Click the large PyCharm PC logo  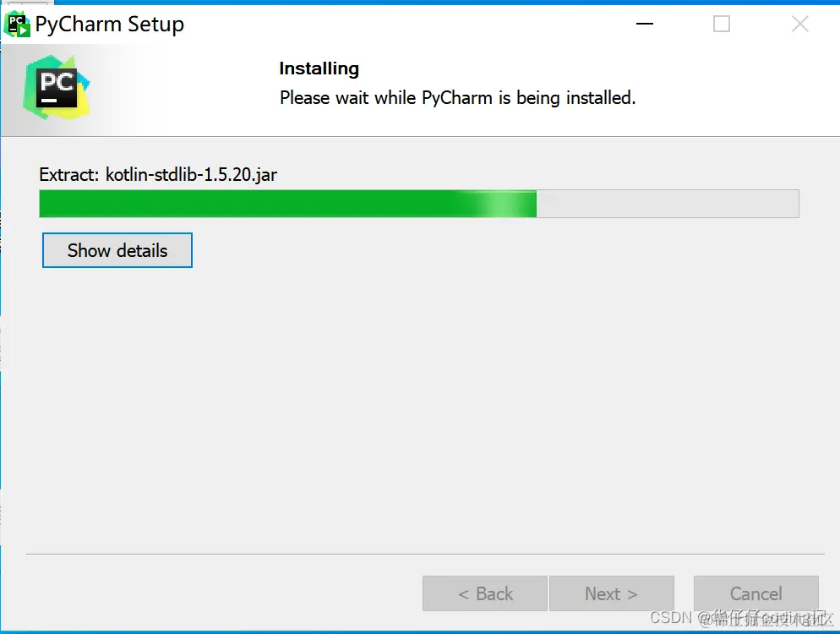[57, 87]
